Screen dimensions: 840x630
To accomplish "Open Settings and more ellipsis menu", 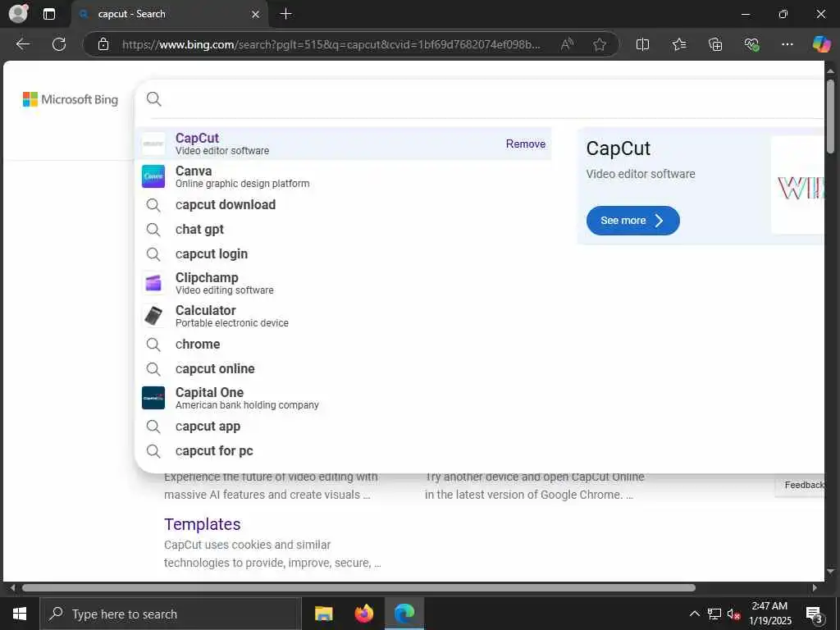I will coord(787,44).
